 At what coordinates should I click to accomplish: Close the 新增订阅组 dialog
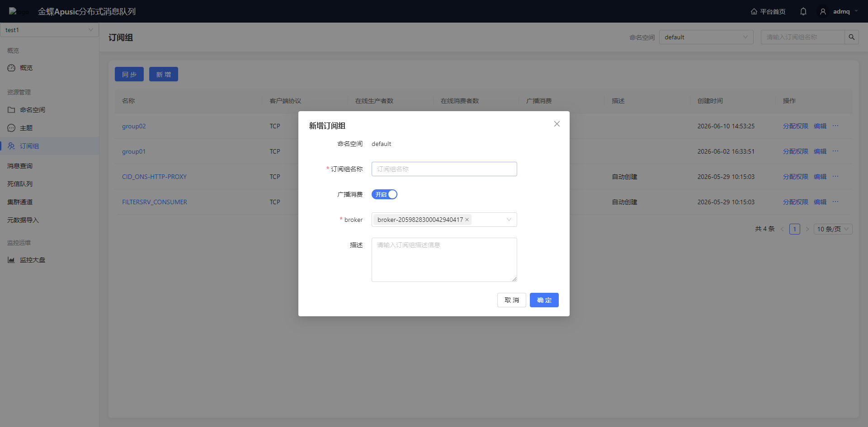pos(557,124)
